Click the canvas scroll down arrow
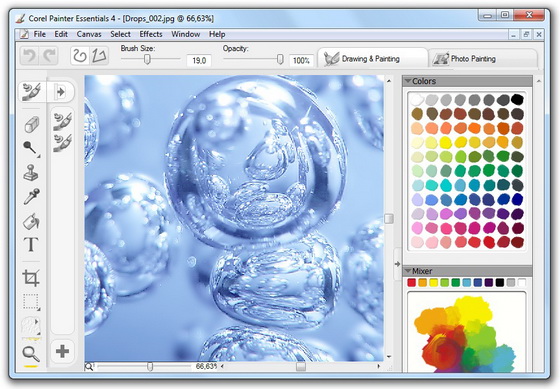This screenshot has height=389, width=560. [389, 356]
